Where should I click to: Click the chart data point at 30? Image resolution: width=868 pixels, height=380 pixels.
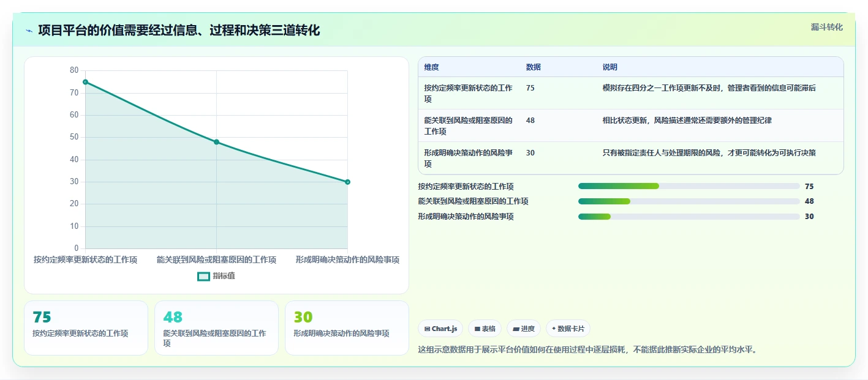point(347,182)
